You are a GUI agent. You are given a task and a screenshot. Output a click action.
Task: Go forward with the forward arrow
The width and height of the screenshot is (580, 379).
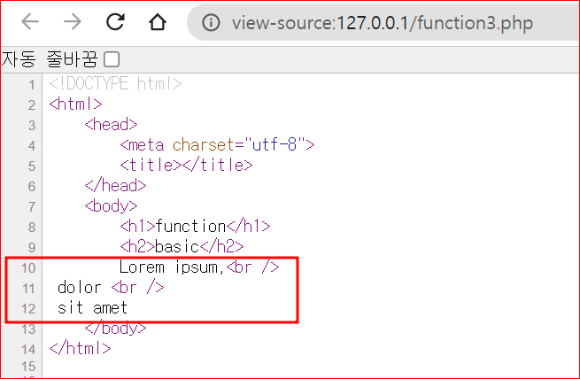[72, 22]
